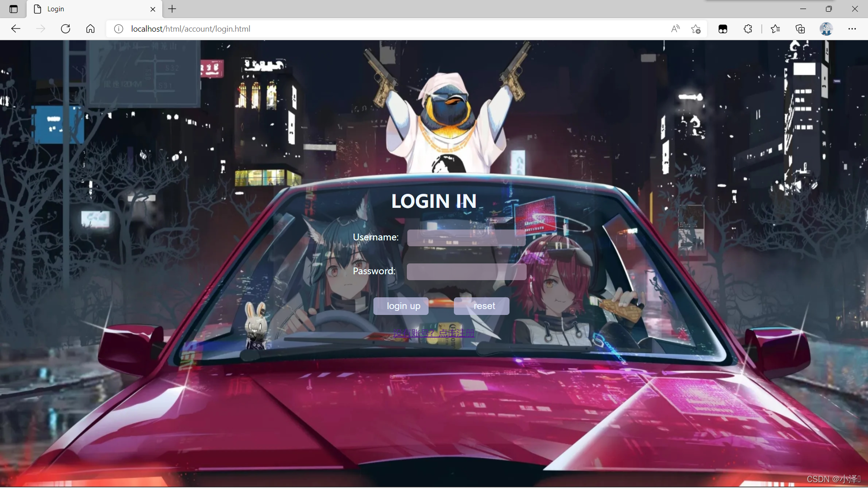This screenshot has width=868, height=488.
Task: Open the Collections panel
Action: coord(800,29)
